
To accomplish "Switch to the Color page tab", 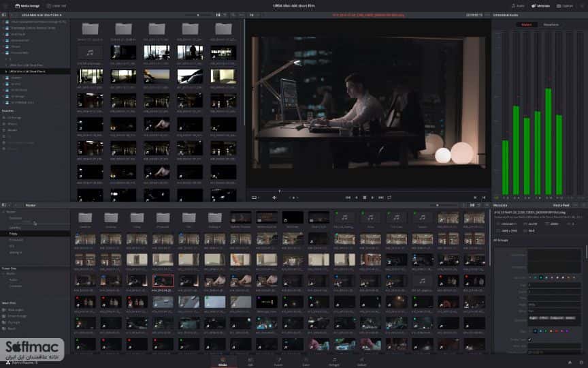I will [x=306, y=362].
